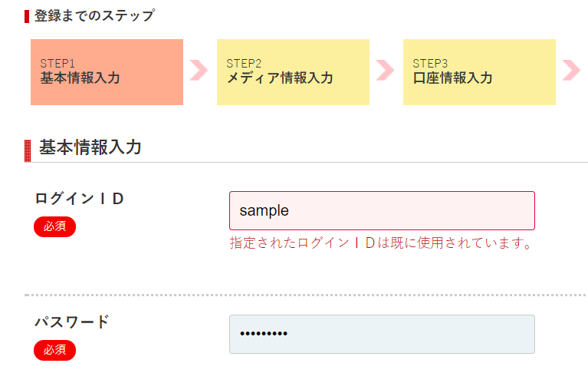Click red marker beside 登録までのステップ heading
The height and width of the screenshot is (373, 588).
click(x=27, y=16)
